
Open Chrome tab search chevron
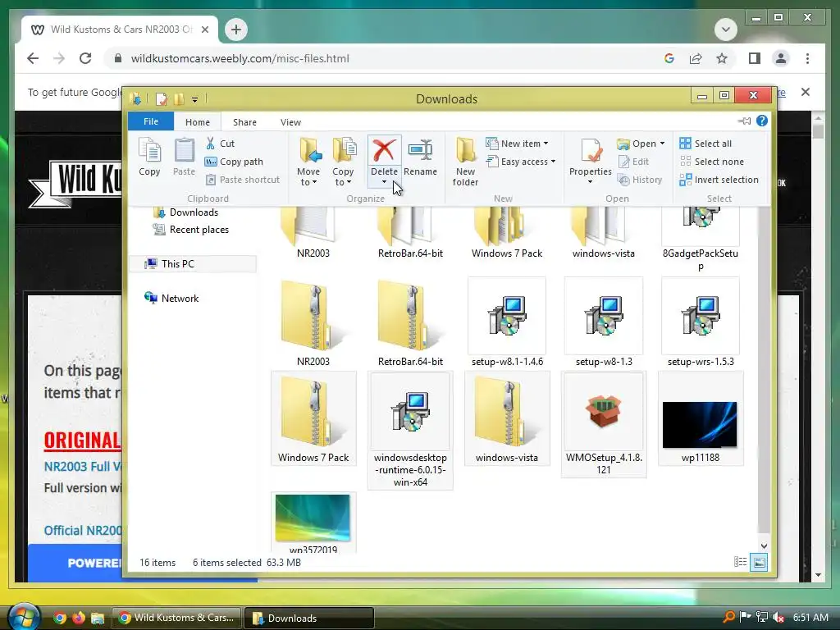pyautogui.click(x=726, y=29)
